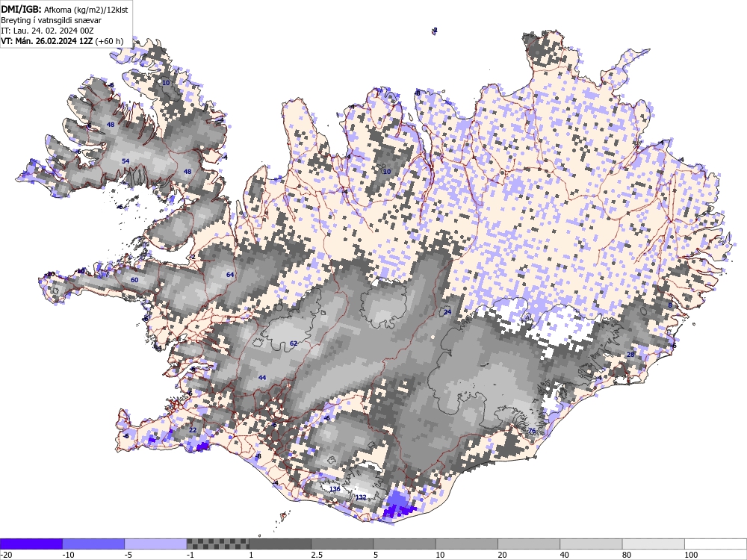747x560 pixels.
Task: Click the -5 tick label on the legend
Action: [129, 555]
